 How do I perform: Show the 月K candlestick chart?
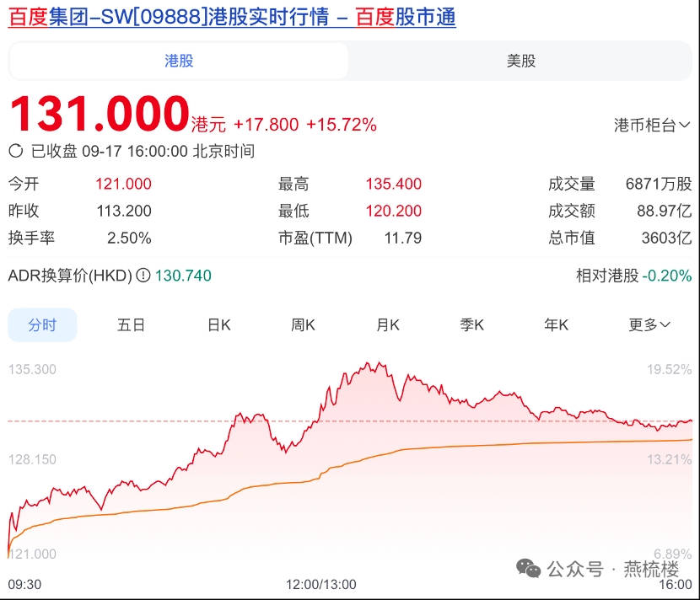388,325
